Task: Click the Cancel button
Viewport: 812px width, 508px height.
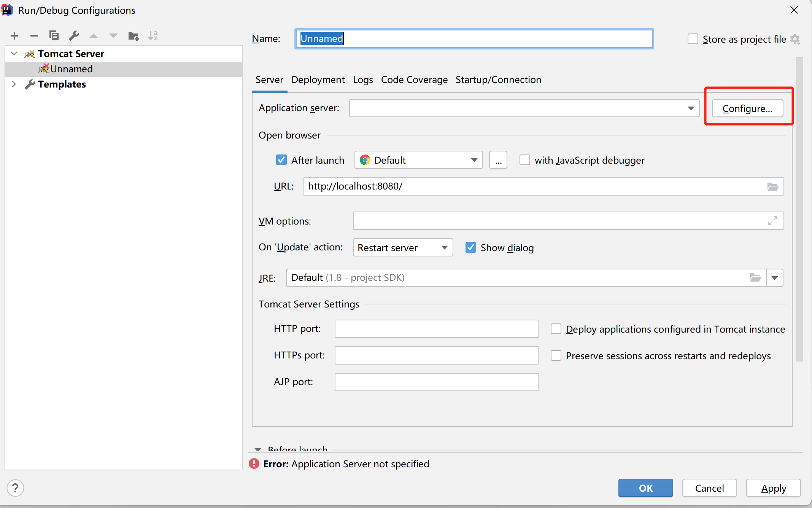Action: [709, 488]
